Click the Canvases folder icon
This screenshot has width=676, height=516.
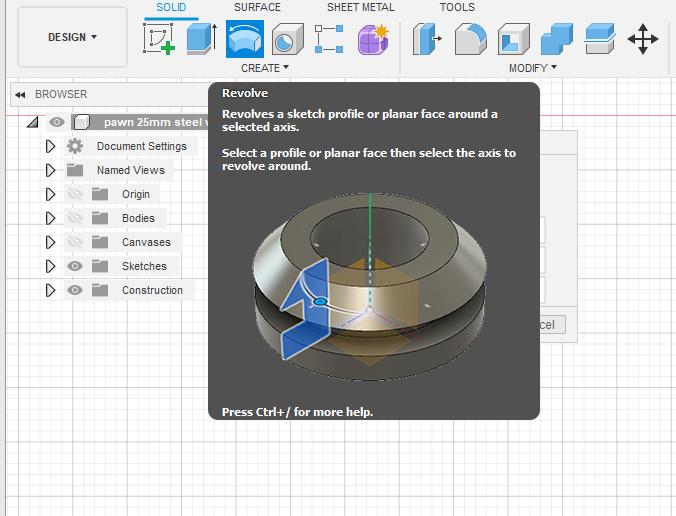click(x=100, y=242)
